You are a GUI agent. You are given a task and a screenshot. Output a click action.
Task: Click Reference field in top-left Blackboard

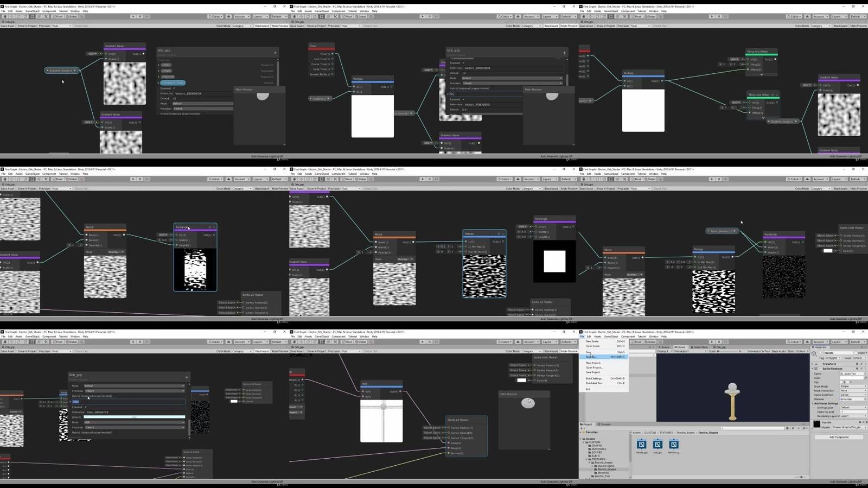tap(204, 93)
